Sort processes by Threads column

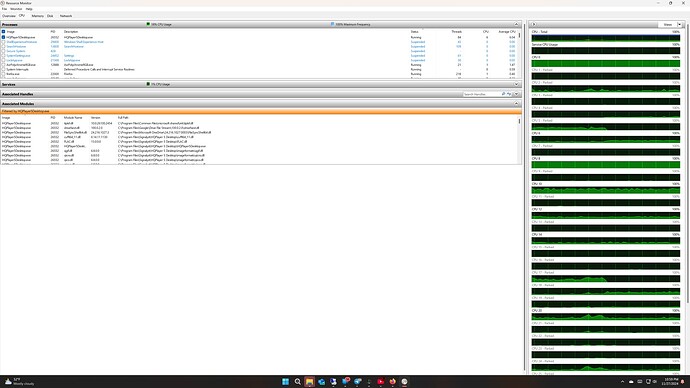(456, 32)
